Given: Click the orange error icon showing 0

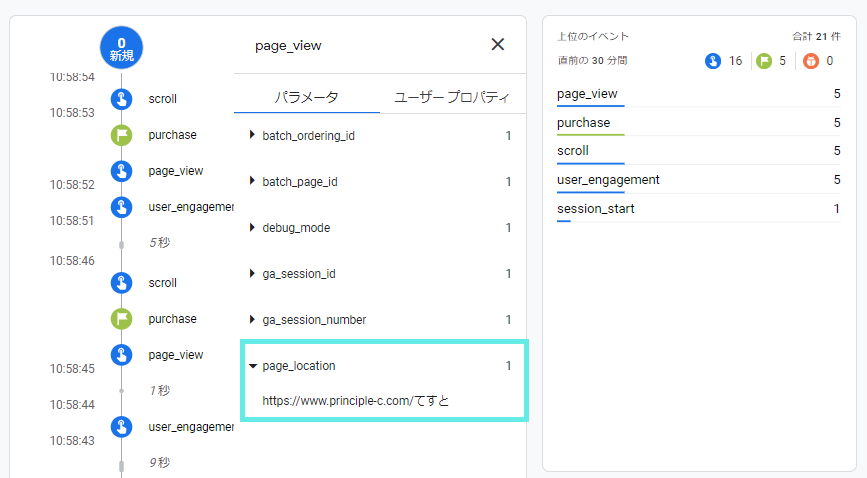Looking at the screenshot, I should click(811, 61).
